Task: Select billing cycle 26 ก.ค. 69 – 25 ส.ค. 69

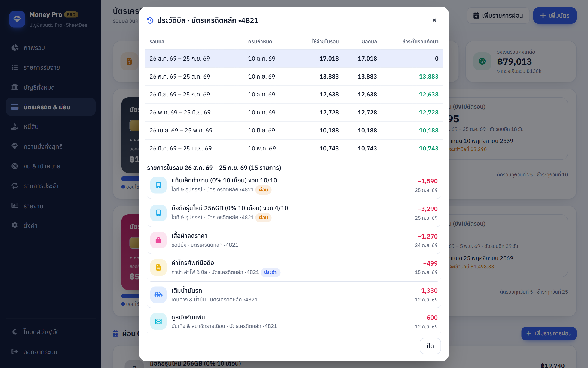Action: click(x=294, y=76)
